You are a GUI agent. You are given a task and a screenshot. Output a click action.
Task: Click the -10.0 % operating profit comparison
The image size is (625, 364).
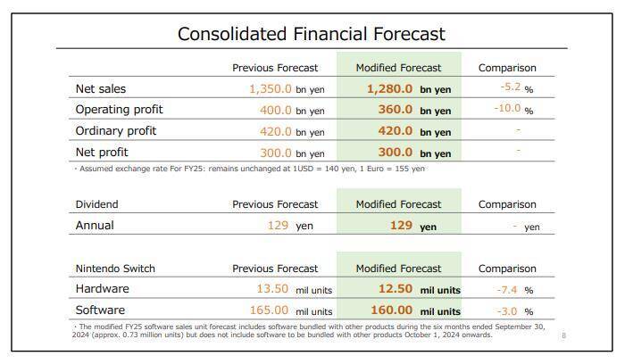click(512, 110)
